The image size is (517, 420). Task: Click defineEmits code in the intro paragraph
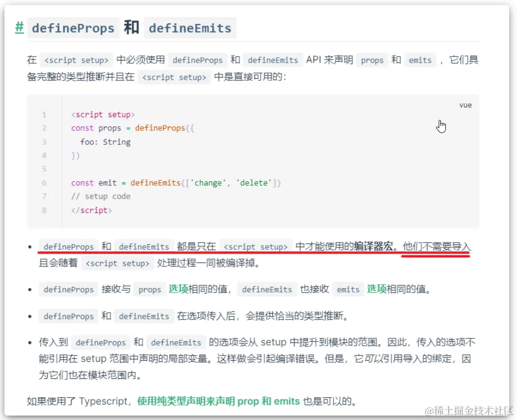click(x=273, y=60)
